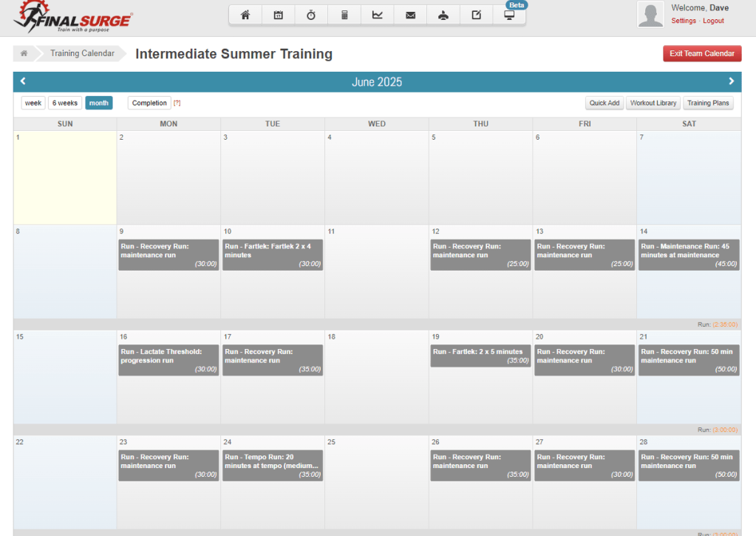Open the home icon in top toolbar
This screenshot has height=536, width=756.
tap(245, 16)
